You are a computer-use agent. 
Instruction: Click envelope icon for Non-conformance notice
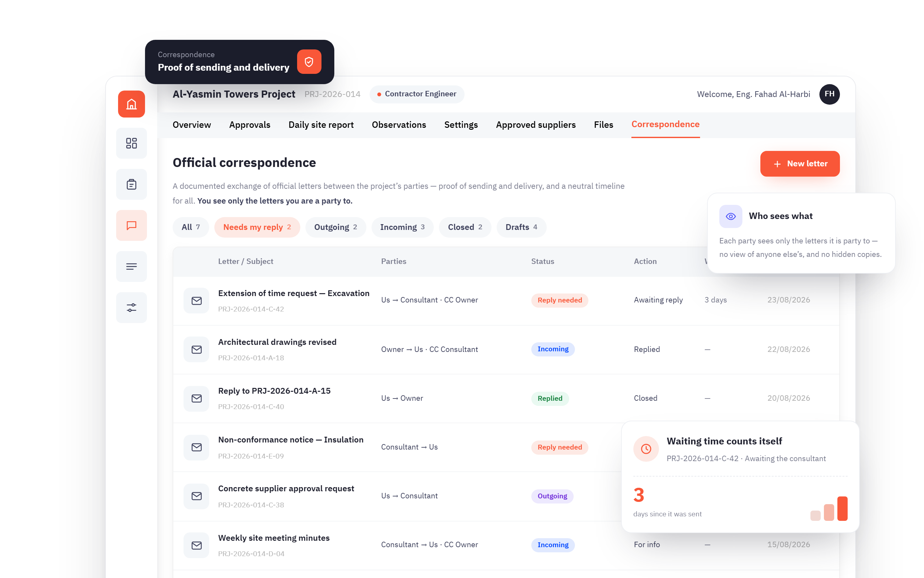tap(196, 447)
